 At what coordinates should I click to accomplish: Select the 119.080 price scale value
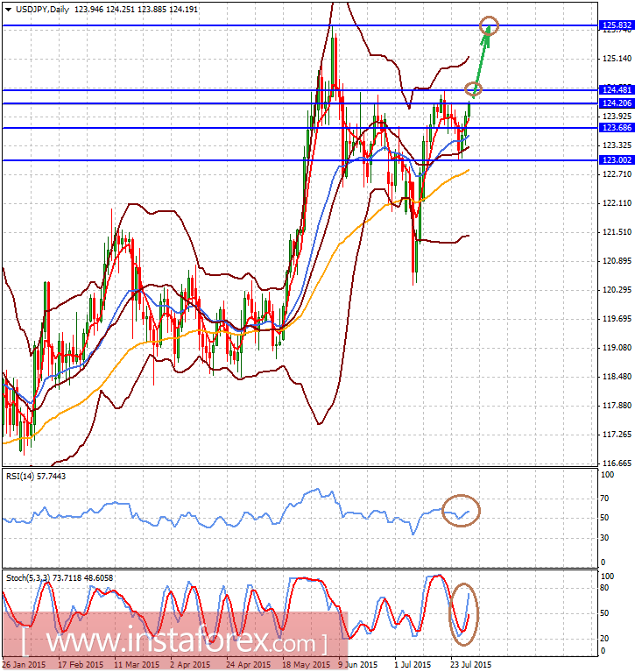[617, 348]
